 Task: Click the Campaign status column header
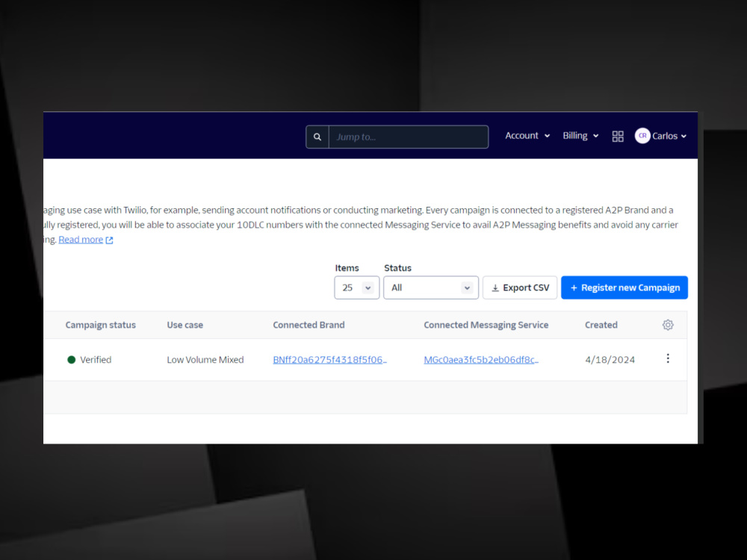tap(101, 325)
